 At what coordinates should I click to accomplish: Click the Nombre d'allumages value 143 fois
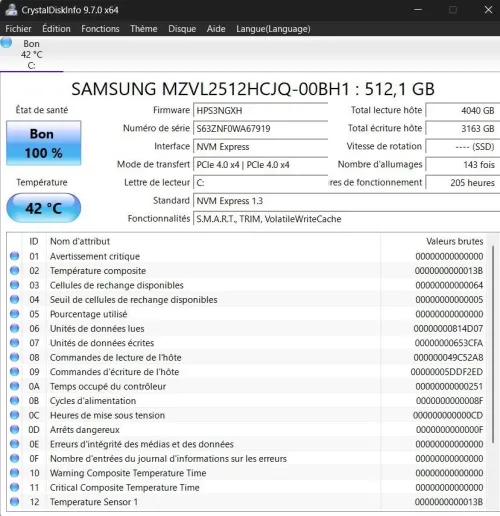coord(463,165)
